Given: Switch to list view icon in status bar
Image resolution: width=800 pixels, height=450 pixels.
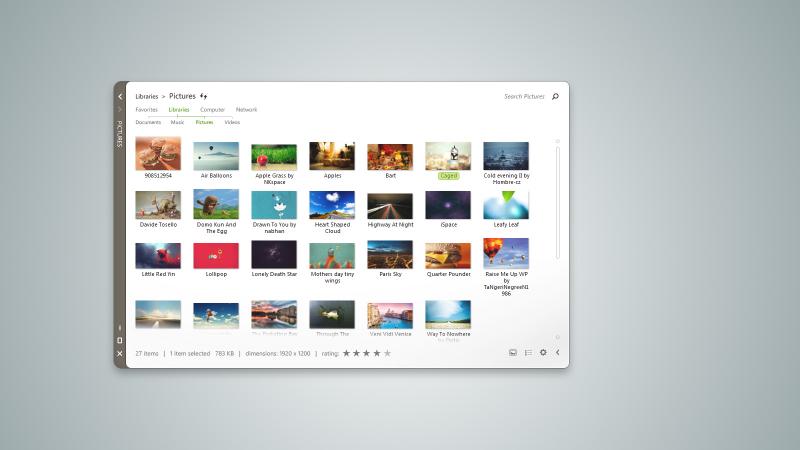Looking at the screenshot, I should 528,353.
